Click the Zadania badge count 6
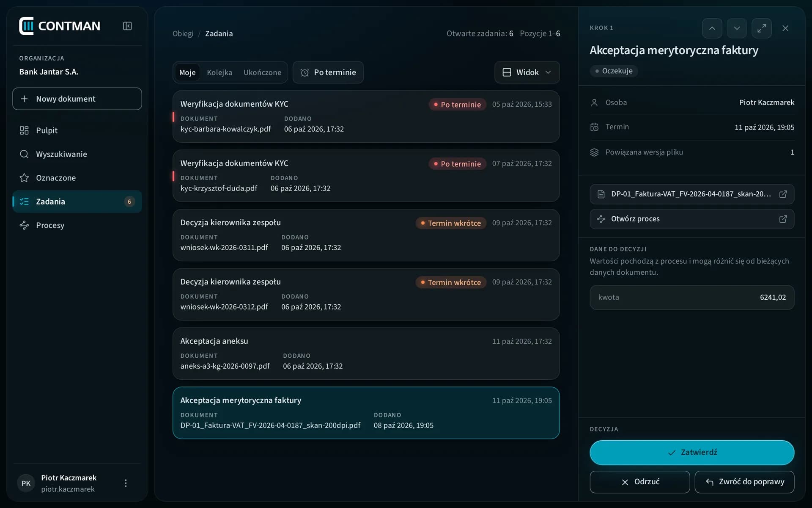This screenshot has height=508, width=812. pos(129,202)
